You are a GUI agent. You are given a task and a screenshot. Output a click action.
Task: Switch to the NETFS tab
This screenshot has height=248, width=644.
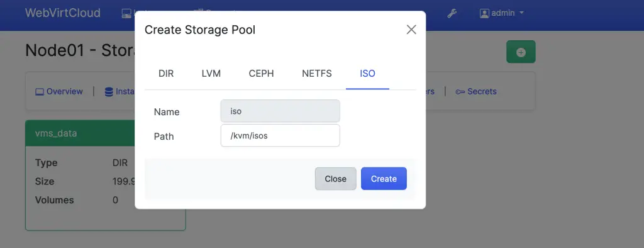317,74
